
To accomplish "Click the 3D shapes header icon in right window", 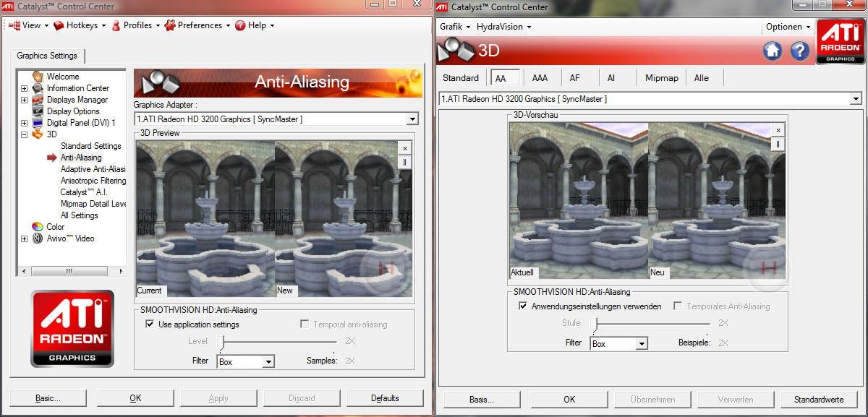I will tap(456, 49).
